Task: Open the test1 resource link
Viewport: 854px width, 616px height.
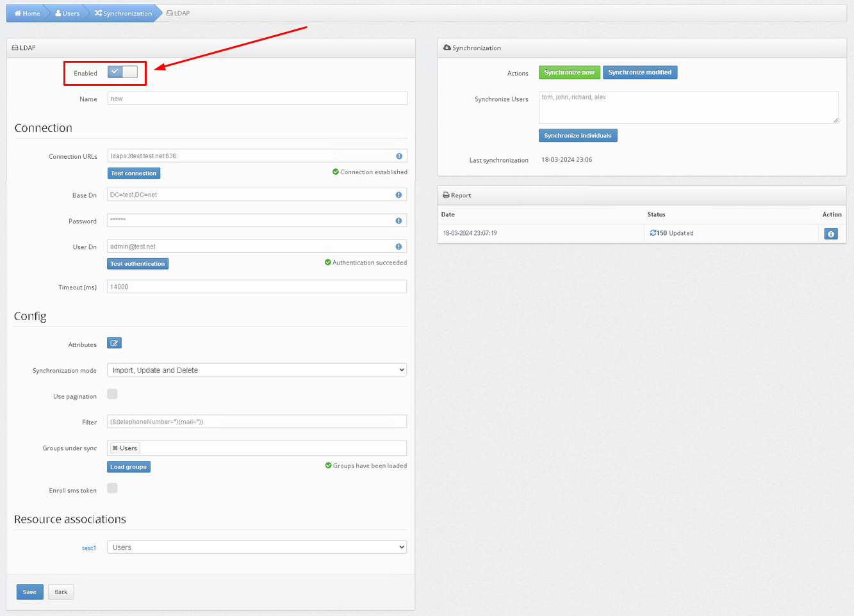Action: click(x=89, y=548)
